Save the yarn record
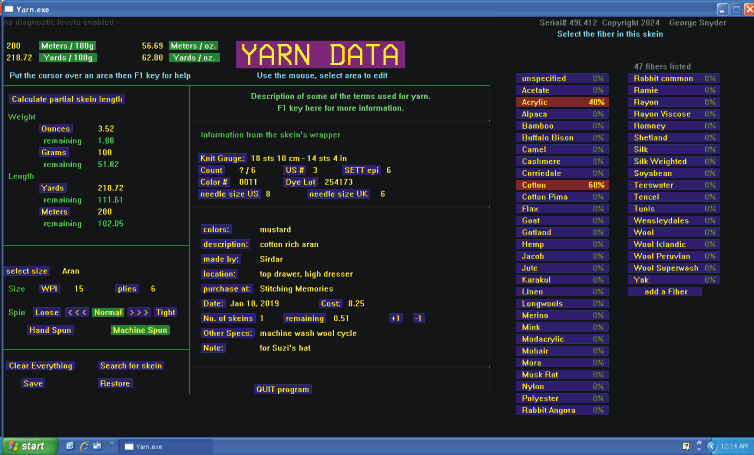The height and width of the screenshot is (455, 754). tap(33, 383)
